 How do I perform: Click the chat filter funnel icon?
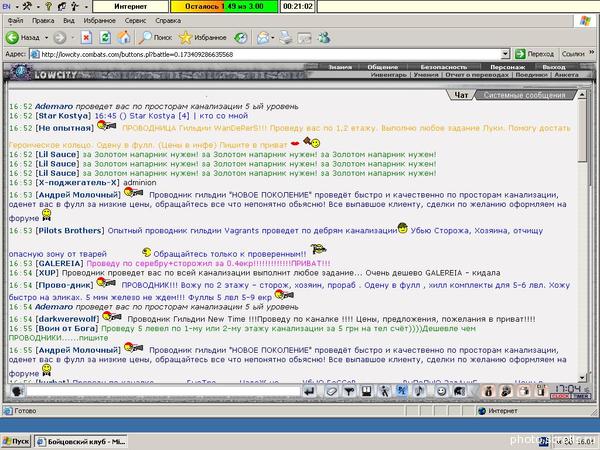click(x=349, y=391)
